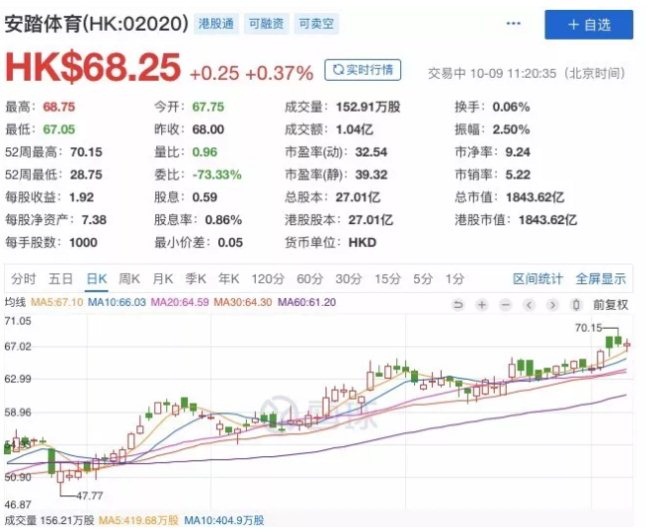The height and width of the screenshot is (532, 660).
Task: Switch to the 1分 interval tab
Action: coord(455,279)
